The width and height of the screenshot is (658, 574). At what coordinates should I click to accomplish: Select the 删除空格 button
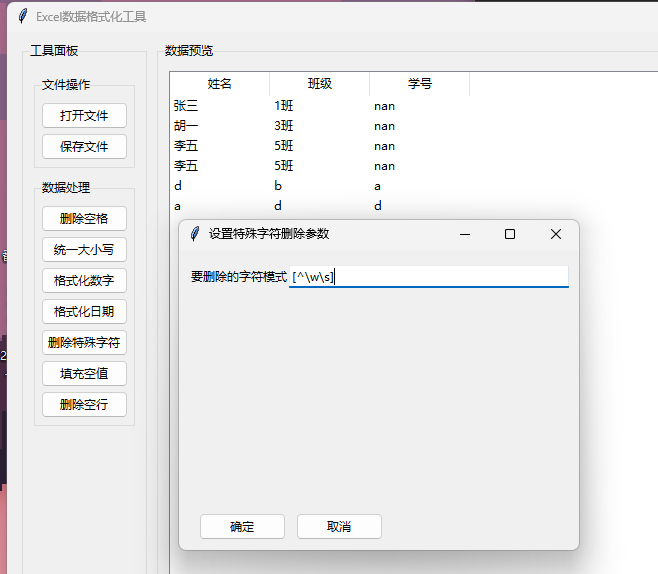(x=84, y=219)
